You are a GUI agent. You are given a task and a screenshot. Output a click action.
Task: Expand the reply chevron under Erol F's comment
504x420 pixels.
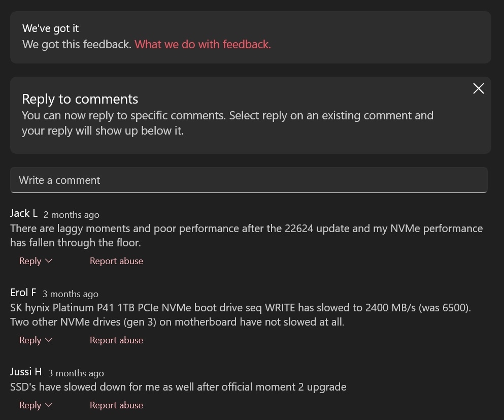49,340
